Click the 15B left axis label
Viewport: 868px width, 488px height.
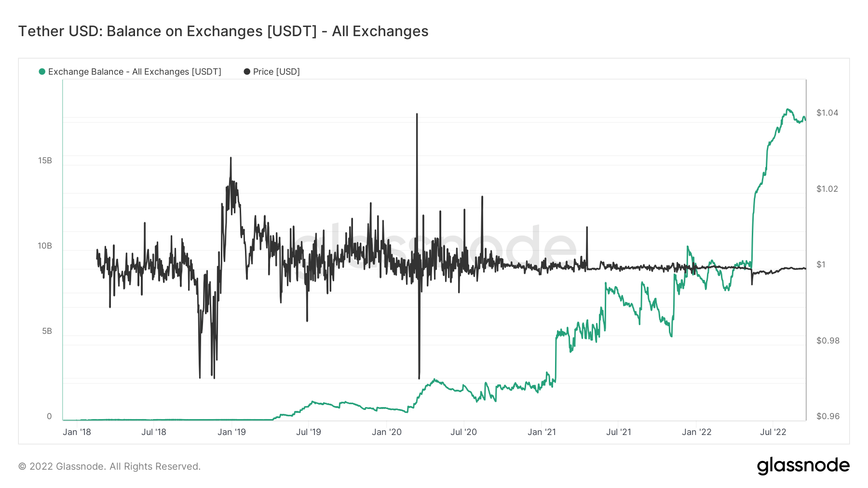45,160
